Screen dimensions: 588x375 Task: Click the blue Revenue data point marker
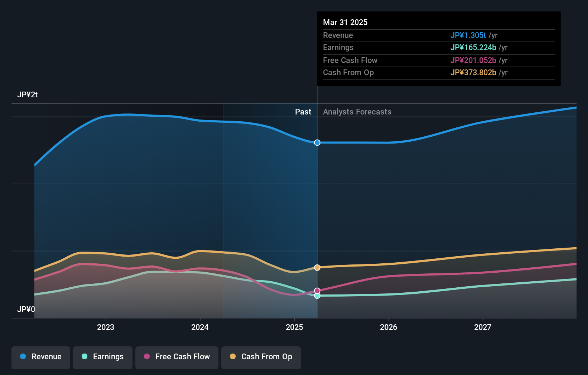pos(317,143)
